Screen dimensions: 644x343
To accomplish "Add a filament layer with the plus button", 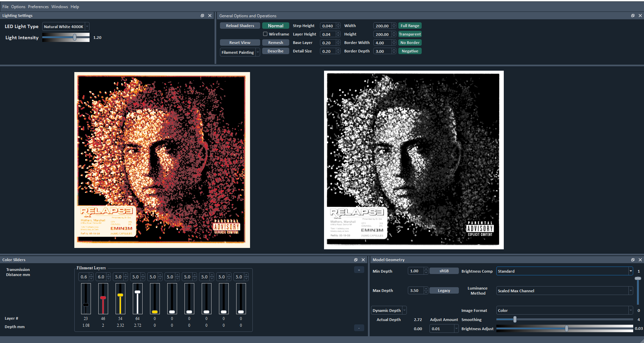I will [x=359, y=270].
